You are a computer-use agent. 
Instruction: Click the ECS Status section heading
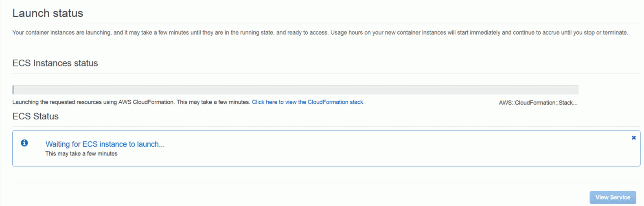35,116
